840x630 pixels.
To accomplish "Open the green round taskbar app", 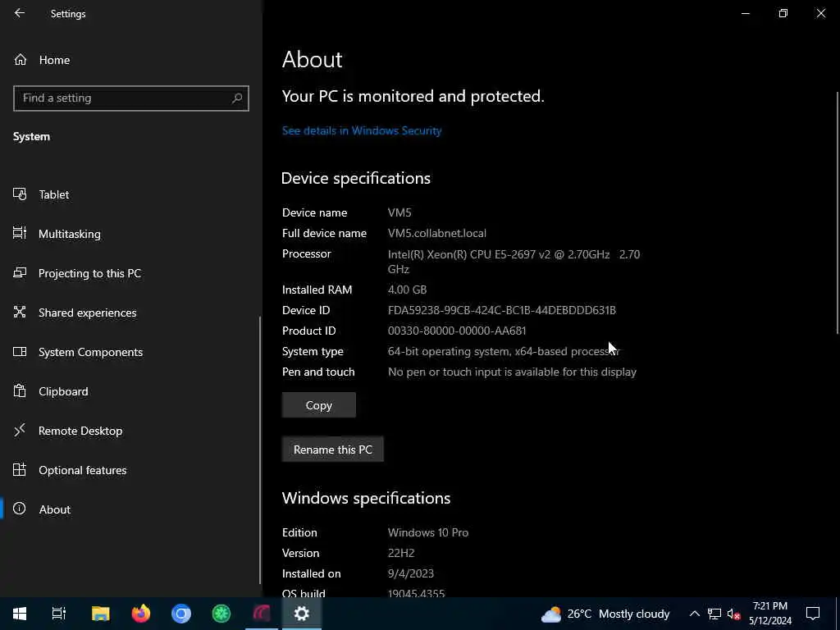I will [221, 614].
